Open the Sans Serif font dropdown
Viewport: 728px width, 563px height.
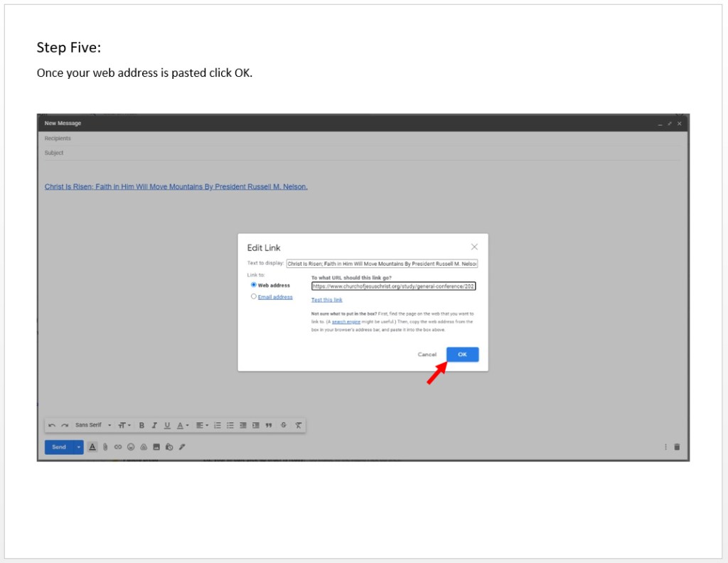93,425
